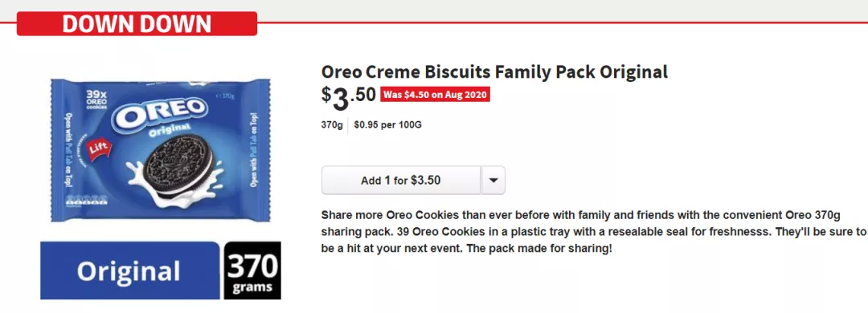Click the Oreo family pack product image
This screenshot has width=868, height=313.
[161, 150]
